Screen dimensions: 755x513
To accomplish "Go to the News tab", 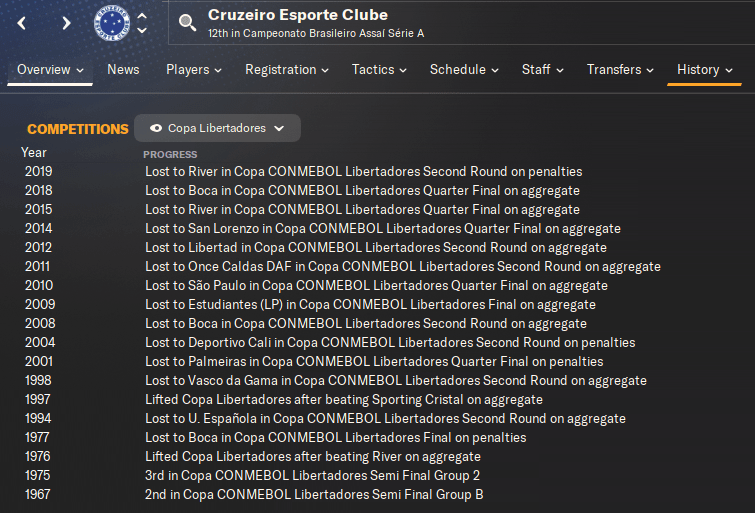I will [123, 70].
